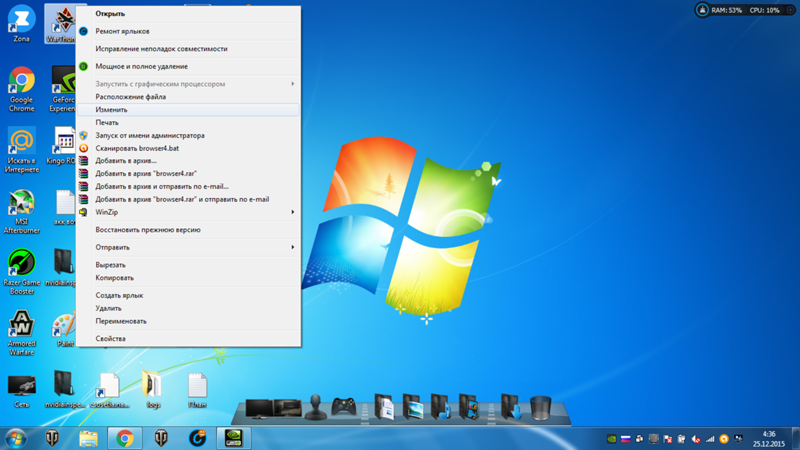Click the network signal tray icon
800x450 pixels.
710,439
